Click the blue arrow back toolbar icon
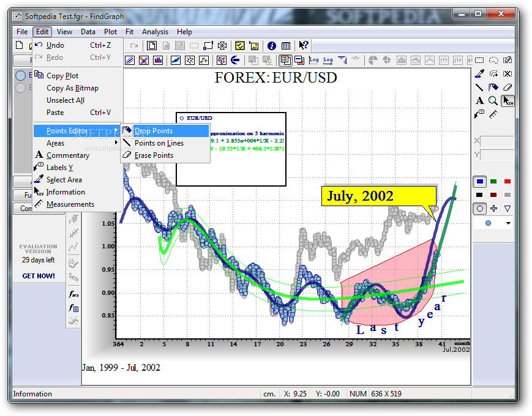This screenshot has height=416, width=532. (235, 61)
